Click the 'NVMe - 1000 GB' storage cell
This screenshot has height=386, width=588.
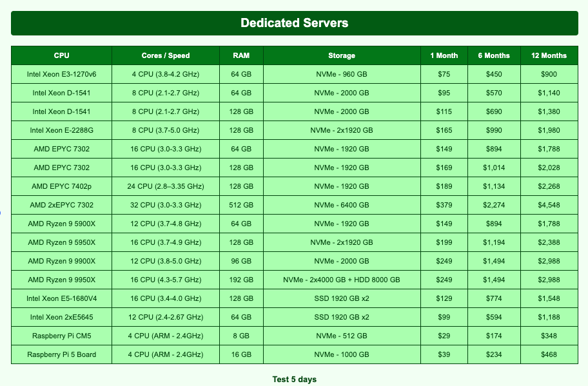[x=342, y=354]
